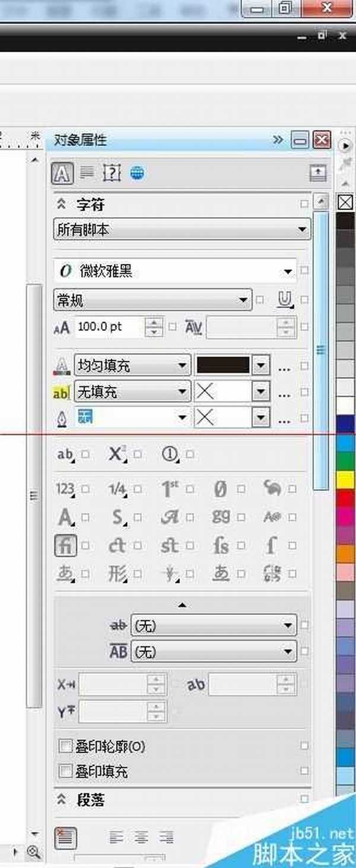Open the Frame settings icon
Screen dimensions: 356x868
pos(111,173)
